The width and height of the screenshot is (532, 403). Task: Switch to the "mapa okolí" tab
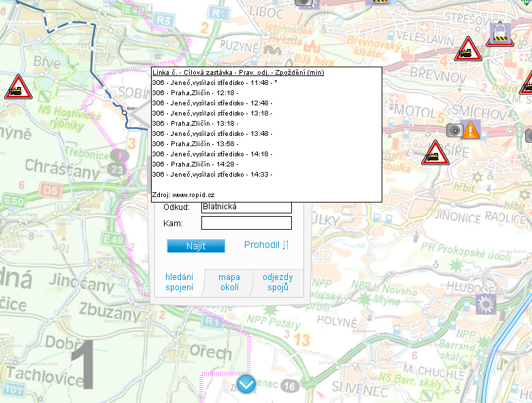(229, 283)
